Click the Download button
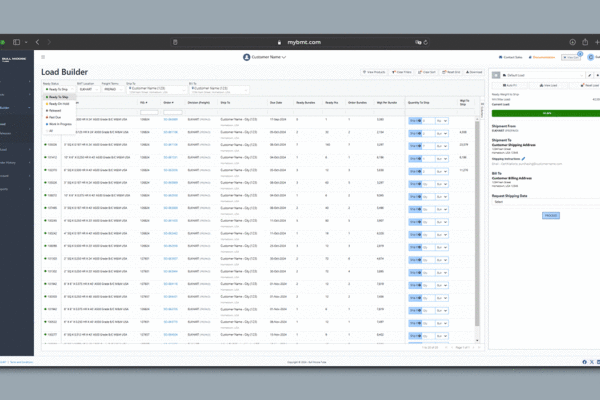This screenshot has width=600, height=400. pos(473,73)
